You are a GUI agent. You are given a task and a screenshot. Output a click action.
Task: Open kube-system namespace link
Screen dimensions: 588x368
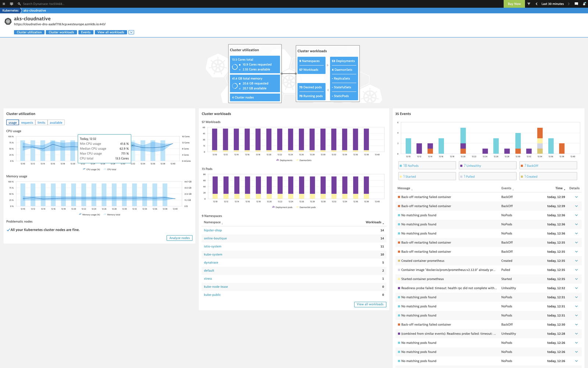pos(213,255)
